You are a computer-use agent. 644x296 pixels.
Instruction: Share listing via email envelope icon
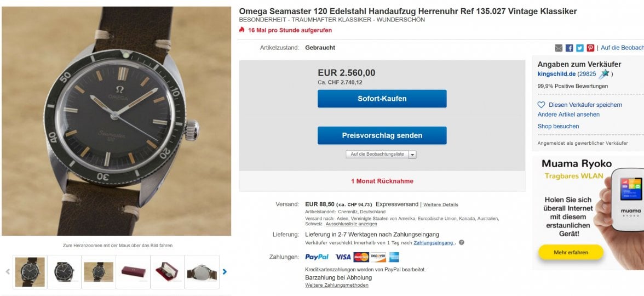(x=559, y=48)
